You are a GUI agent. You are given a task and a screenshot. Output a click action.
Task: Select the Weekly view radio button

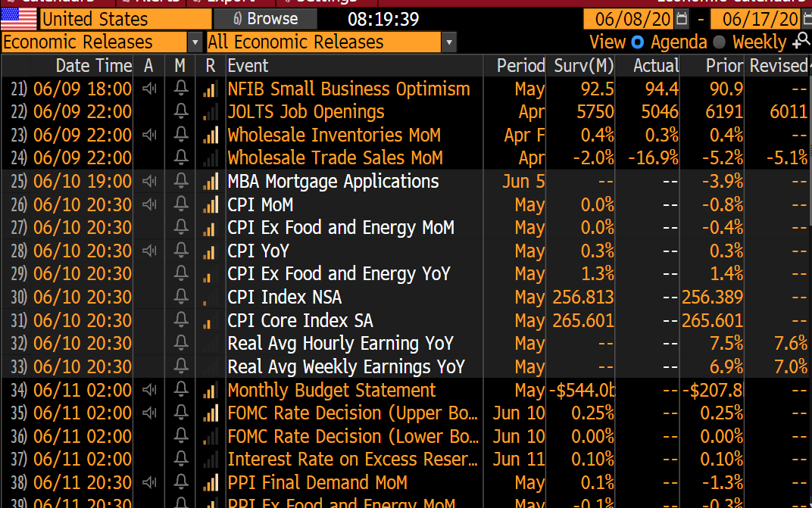coord(719,42)
